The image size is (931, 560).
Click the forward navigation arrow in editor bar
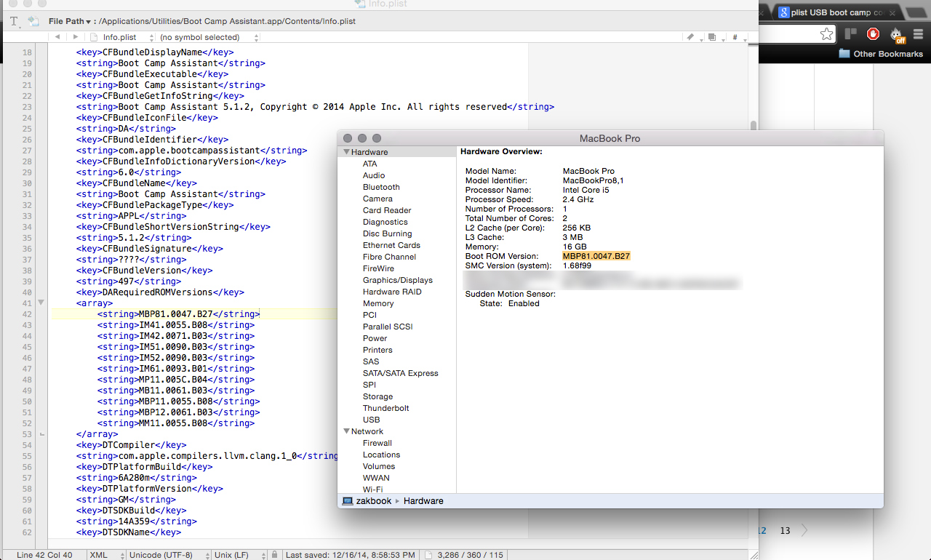(75, 37)
